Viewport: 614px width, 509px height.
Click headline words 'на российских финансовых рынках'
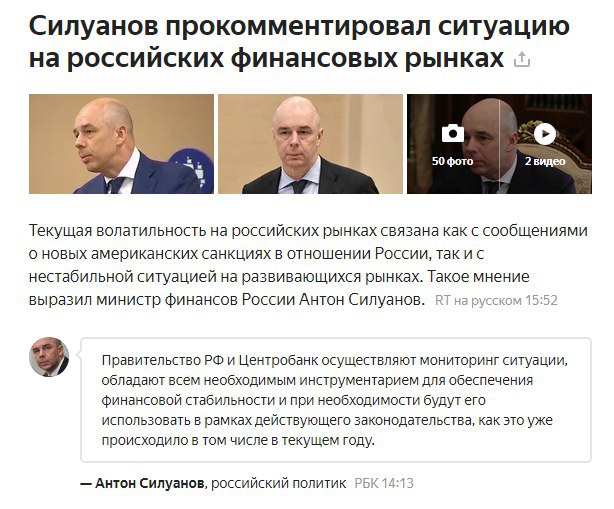click(266, 59)
